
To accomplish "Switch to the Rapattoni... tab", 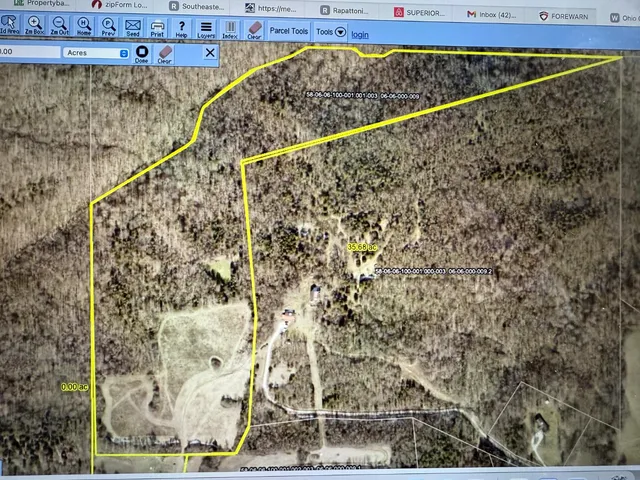I will [x=344, y=11].
